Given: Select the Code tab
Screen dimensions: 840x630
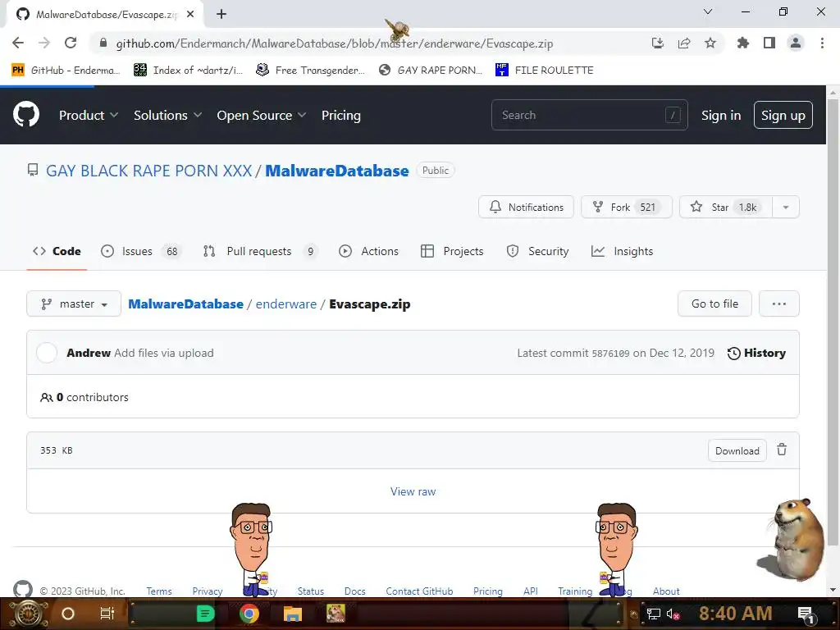Looking at the screenshot, I should [57, 251].
